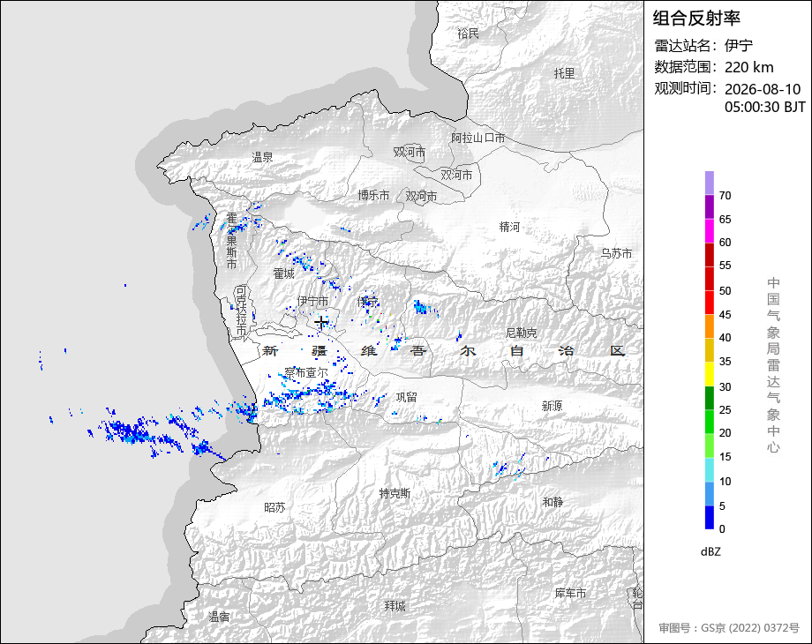The width and height of the screenshot is (812, 644).
Task: Click the black cross radar station marker
Action: 321,323
